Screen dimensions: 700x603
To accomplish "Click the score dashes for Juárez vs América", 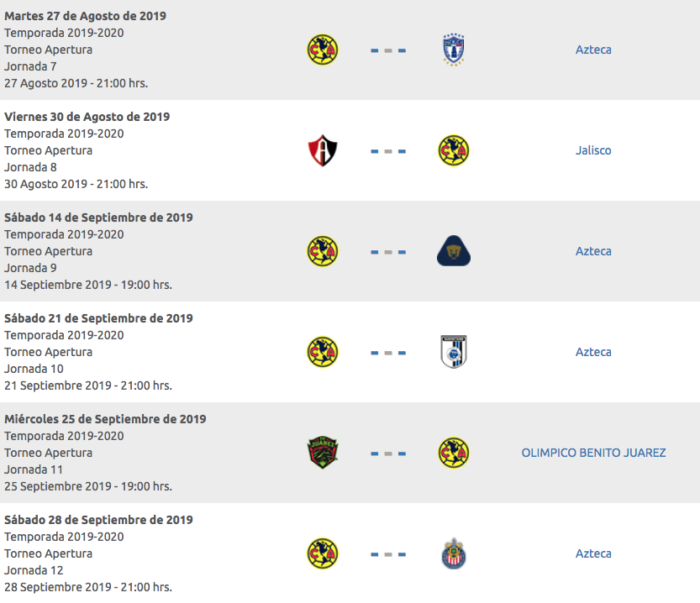I will (x=388, y=454).
